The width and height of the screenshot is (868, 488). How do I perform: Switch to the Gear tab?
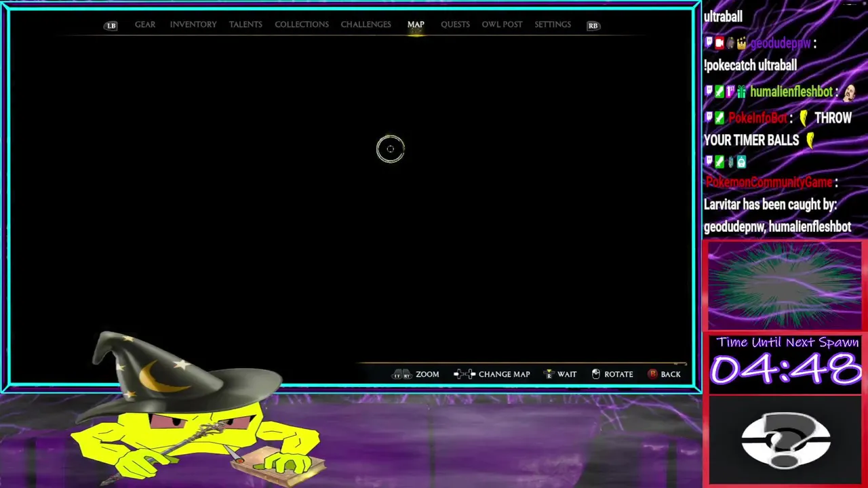144,24
